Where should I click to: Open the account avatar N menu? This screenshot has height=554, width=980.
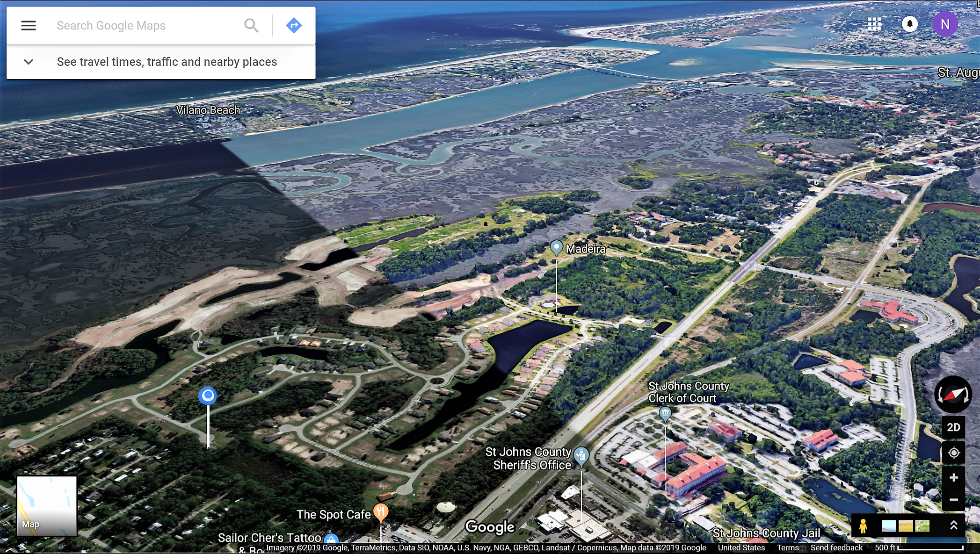coord(944,24)
